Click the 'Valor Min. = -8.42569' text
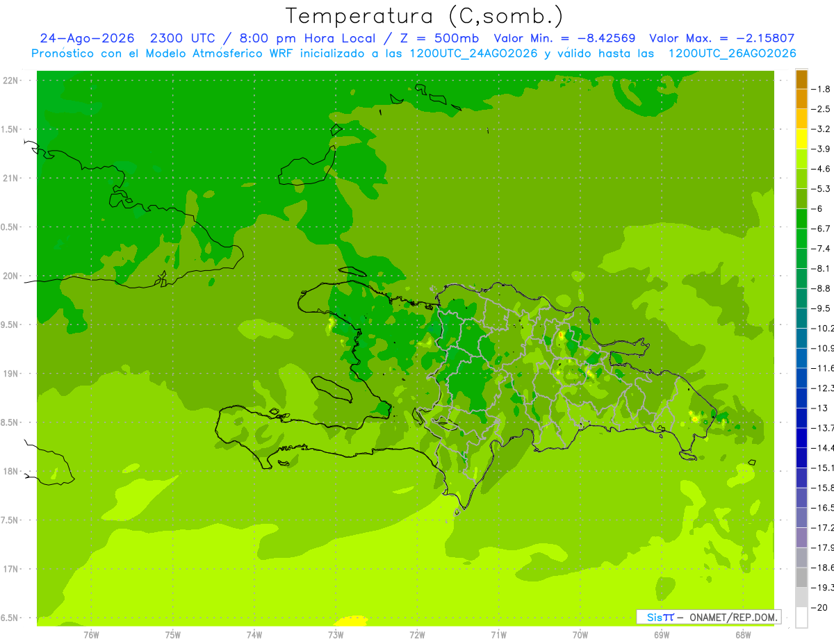834x644 pixels. [x=564, y=38]
